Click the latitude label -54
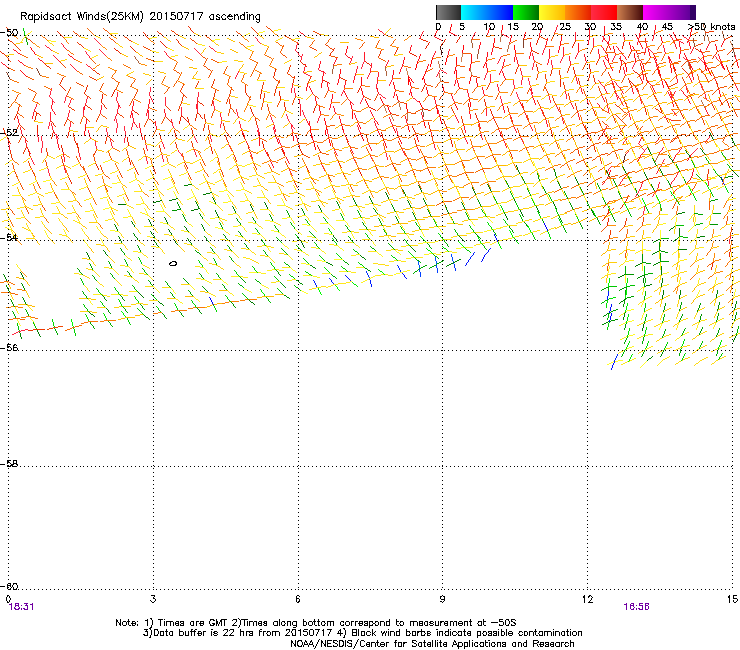 [x=9, y=237]
